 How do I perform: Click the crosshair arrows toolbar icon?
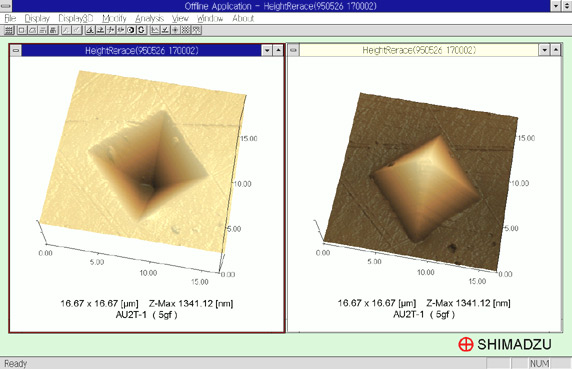point(111,30)
